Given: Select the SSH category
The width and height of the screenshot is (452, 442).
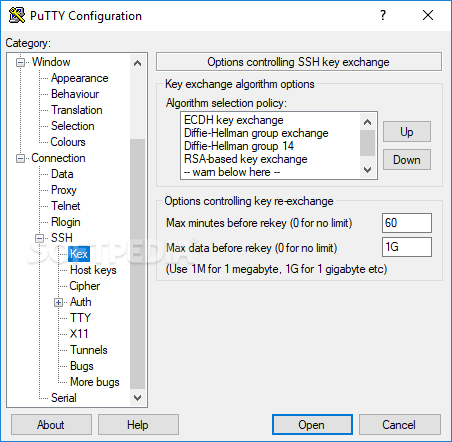Looking at the screenshot, I should pos(62,238).
